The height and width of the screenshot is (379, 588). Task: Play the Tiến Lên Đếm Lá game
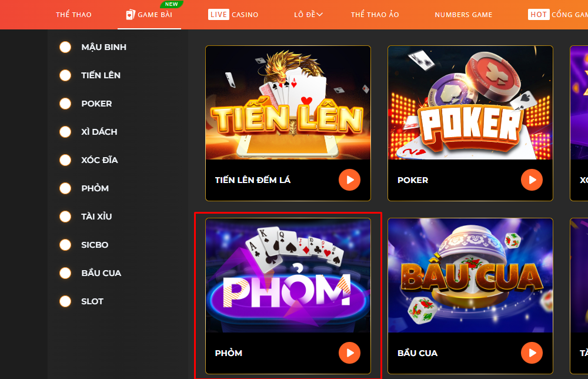pos(349,180)
